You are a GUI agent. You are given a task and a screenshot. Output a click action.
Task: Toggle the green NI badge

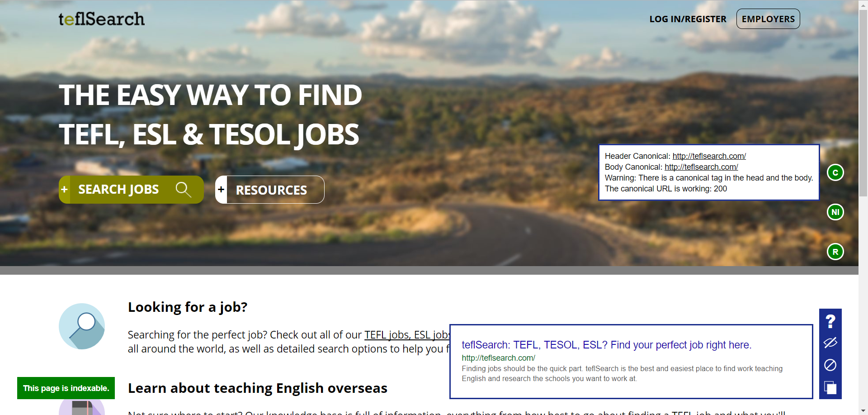tap(835, 212)
